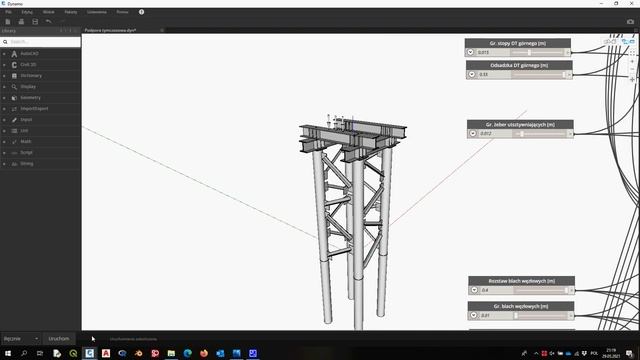
Task: Click the Undo toolbar icon
Action: point(49,22)
